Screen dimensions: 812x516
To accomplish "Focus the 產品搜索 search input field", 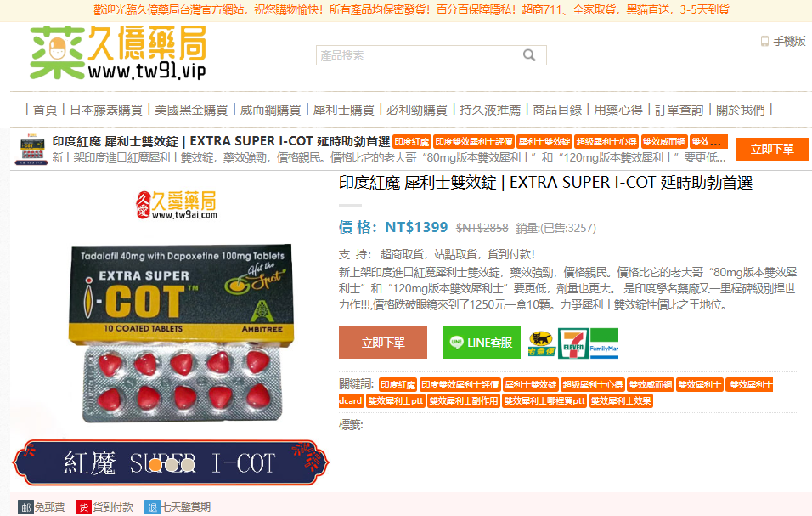I will click(416, 56).
